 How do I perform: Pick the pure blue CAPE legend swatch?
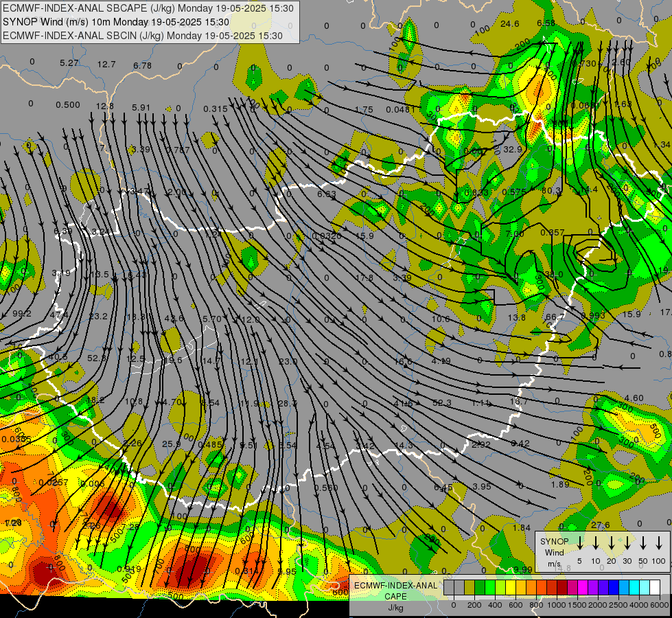click(613, 587)
